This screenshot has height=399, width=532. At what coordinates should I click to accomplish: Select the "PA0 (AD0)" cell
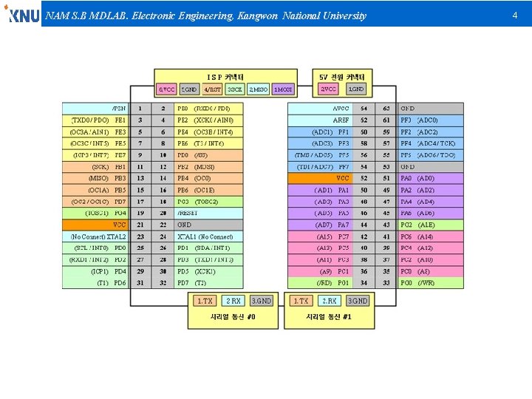tap(431, 179)
